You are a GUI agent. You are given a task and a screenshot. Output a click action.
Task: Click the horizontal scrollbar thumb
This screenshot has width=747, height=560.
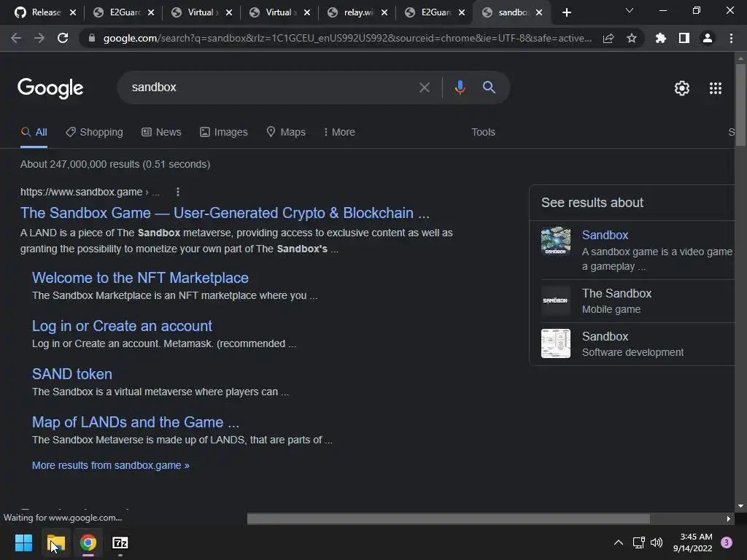pyautogui.click(x=449, y=518)
